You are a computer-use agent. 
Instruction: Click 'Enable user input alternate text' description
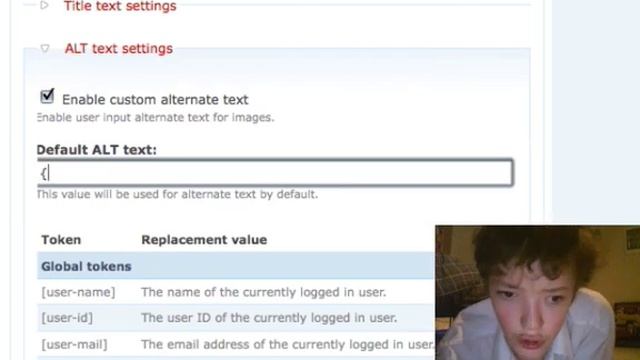coord(156,118)
